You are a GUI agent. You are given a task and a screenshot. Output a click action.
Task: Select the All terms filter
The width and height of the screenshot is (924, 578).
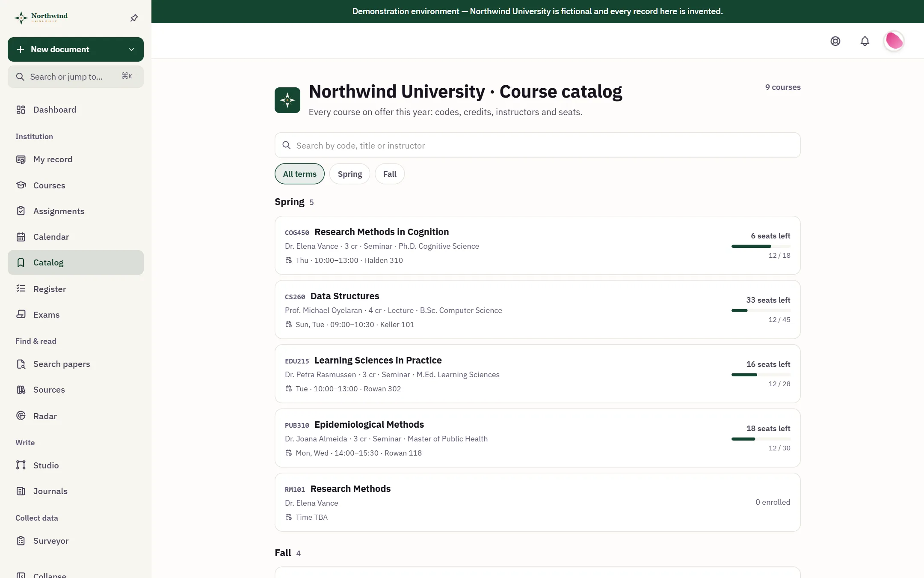(x=299, y=174)
